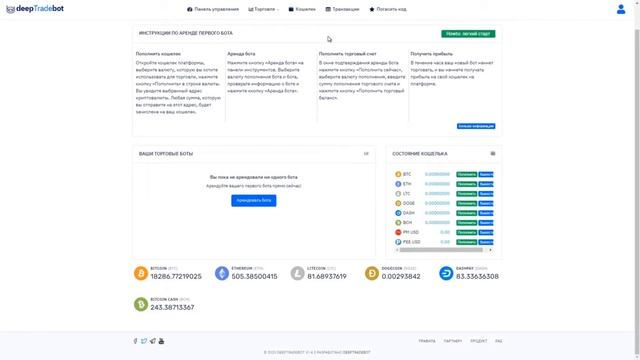Click the blue Арендовать бота button
The image size is (640, 360).
pyautogui.click(x=253, y=200)
